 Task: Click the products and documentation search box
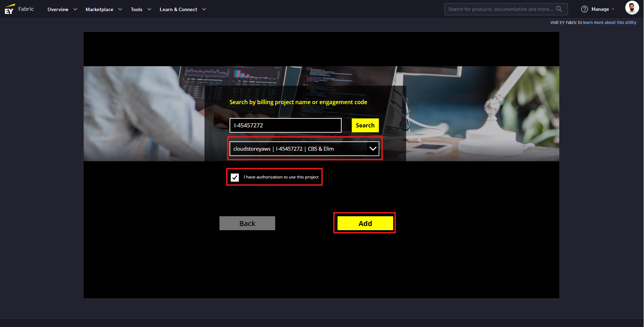click(500, 9)
